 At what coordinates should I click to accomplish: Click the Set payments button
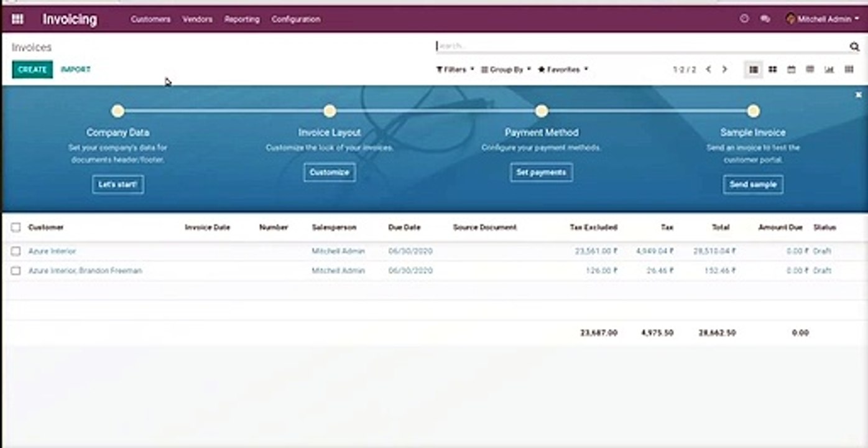[542, 172]
